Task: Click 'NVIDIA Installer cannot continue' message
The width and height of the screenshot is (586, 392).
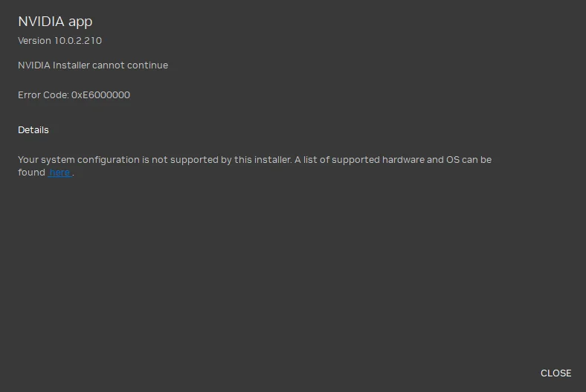Action: click(93, 65)
